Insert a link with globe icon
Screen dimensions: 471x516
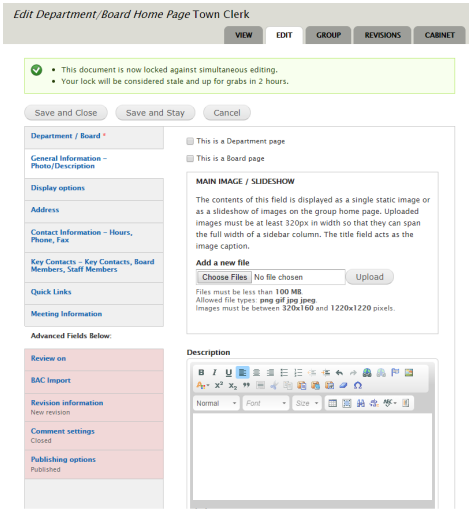pyautogui.click(x=367, y=372)
